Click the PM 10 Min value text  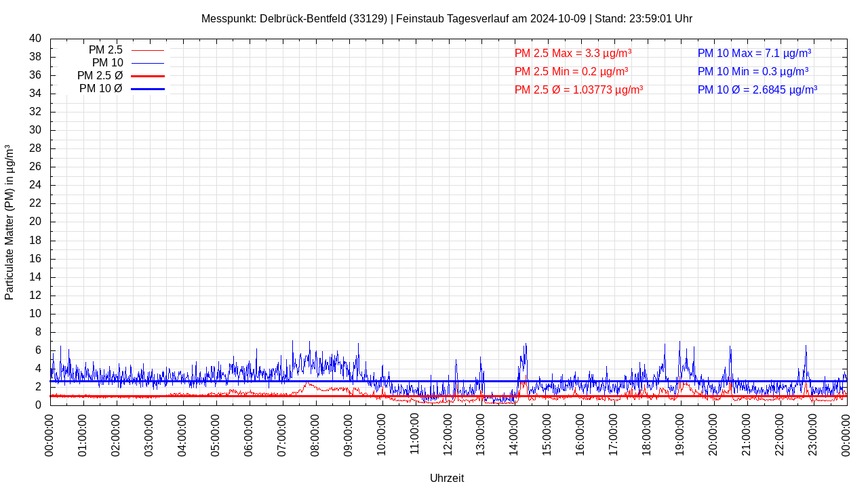753,71
